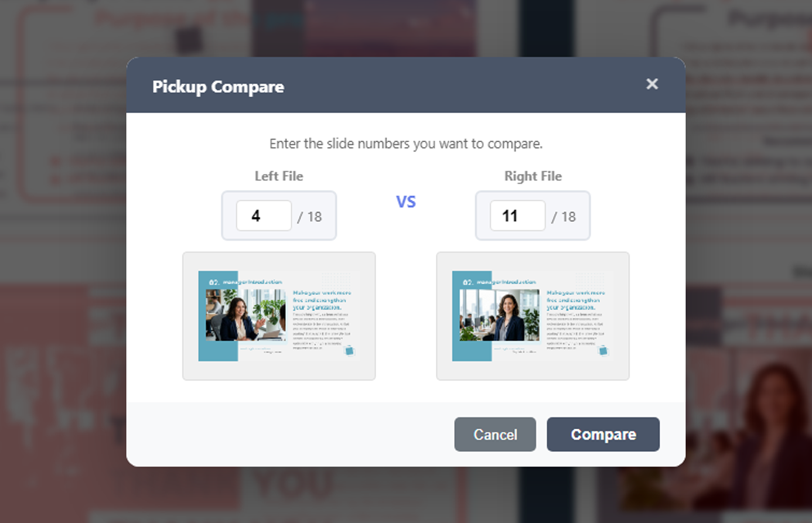Click the X to dismiss Pickup Compare dialog
This screenshot has width=812, height=523.
tap(651, 84)
